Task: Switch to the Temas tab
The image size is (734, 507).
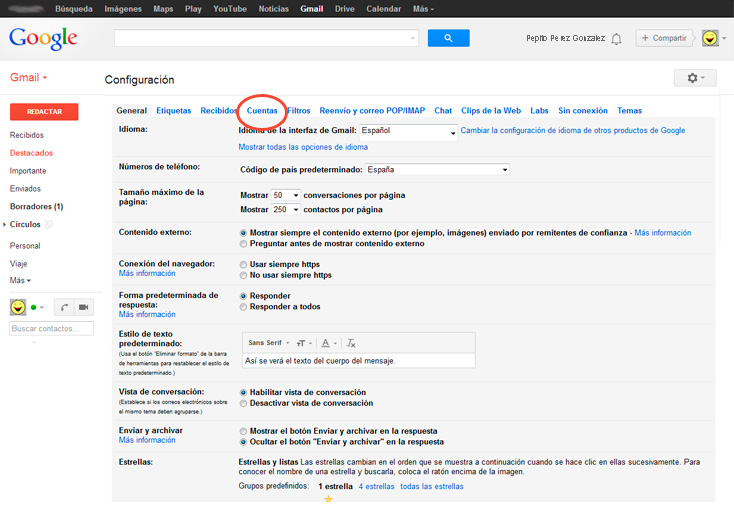Action: tap(630, 110)
